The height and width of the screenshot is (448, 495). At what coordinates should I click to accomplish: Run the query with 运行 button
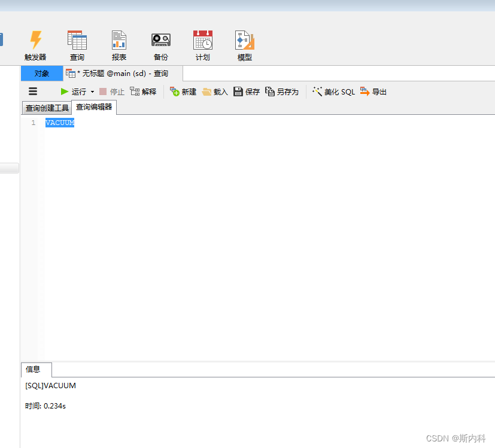tap(73, 92)
